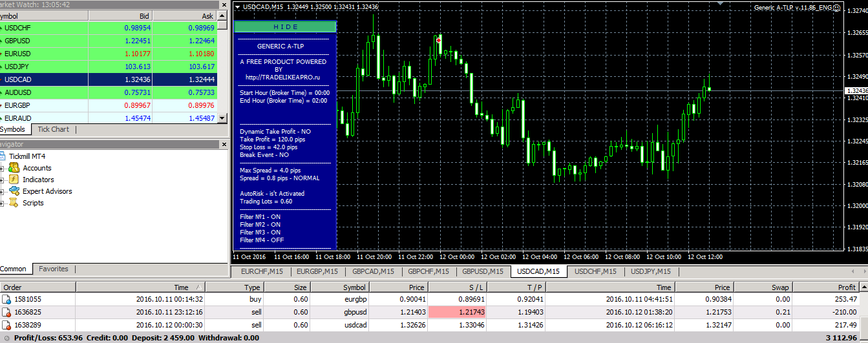Select the AUDUSD row in Market Watch
Image resolution: width=868 pixels, height=343 pixels.
click(109, 92)
